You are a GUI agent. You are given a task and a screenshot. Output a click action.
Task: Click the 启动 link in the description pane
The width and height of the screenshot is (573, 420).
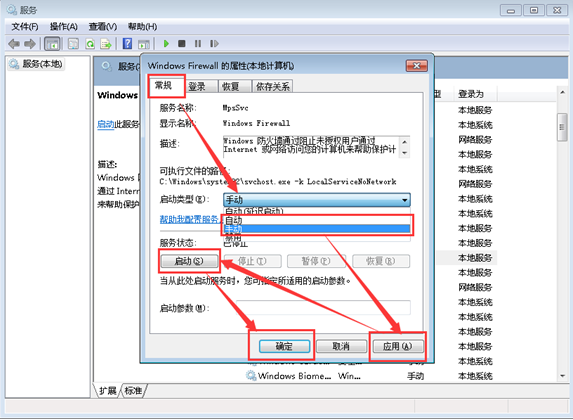coord(106,124)
